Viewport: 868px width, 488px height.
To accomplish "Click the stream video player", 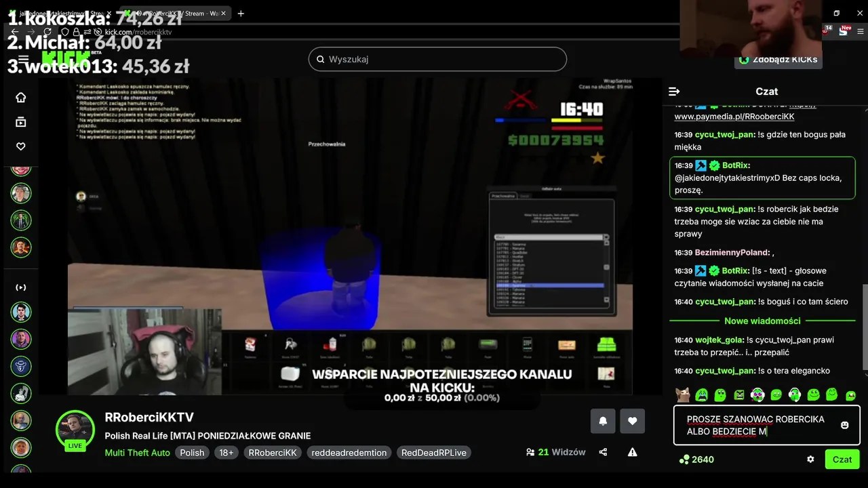I will point(350,236).
